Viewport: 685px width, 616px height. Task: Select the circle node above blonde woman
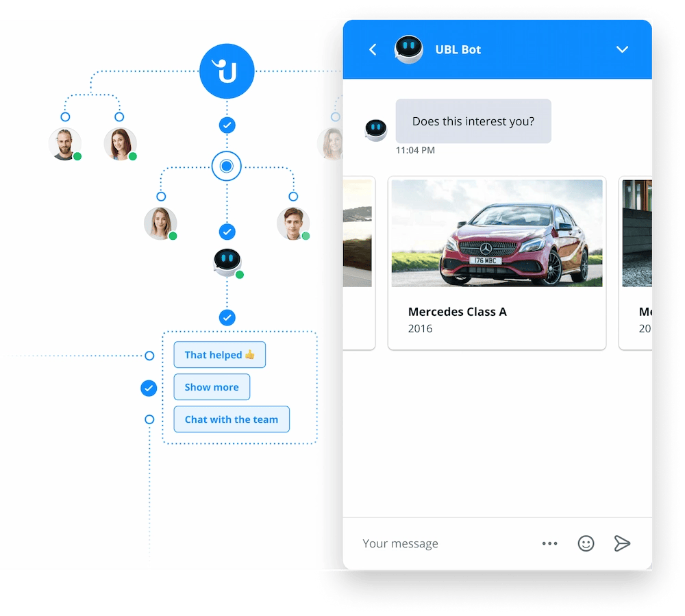coord(161,196)
